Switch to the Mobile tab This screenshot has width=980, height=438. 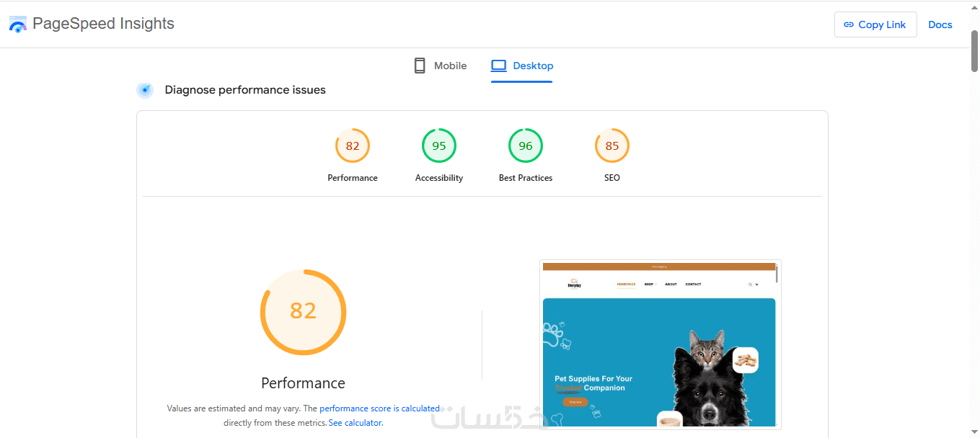click(440, 66)
